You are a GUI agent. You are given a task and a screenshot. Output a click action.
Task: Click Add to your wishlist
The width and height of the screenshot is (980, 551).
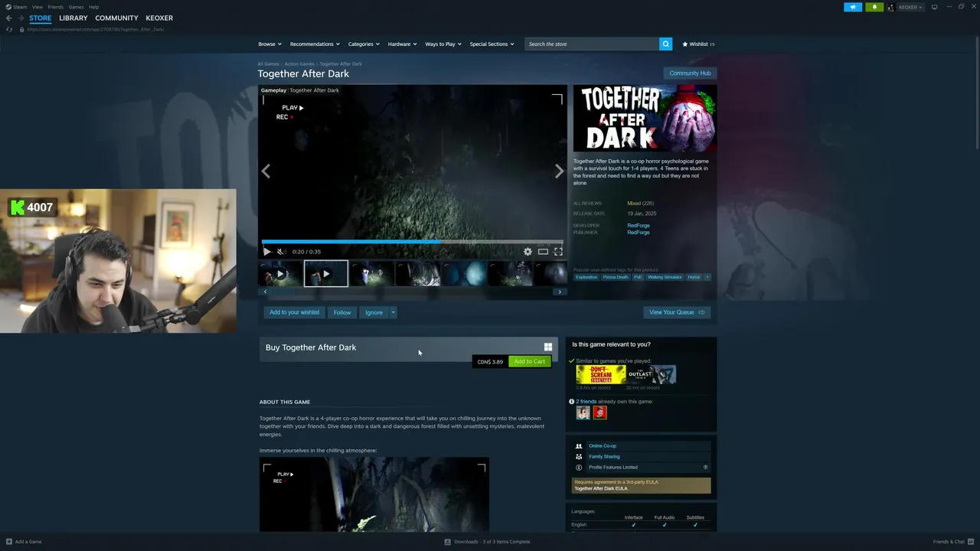294,312
